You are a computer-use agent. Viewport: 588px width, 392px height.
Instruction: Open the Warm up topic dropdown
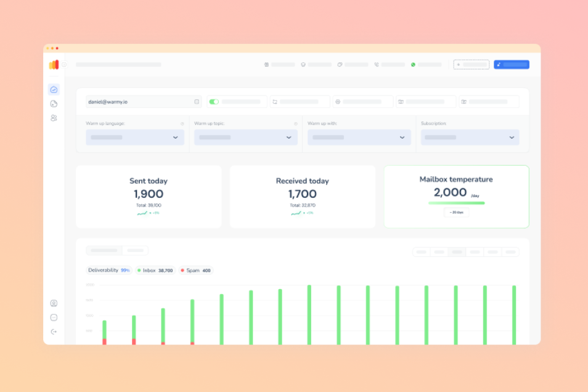[x=246, y=137]
